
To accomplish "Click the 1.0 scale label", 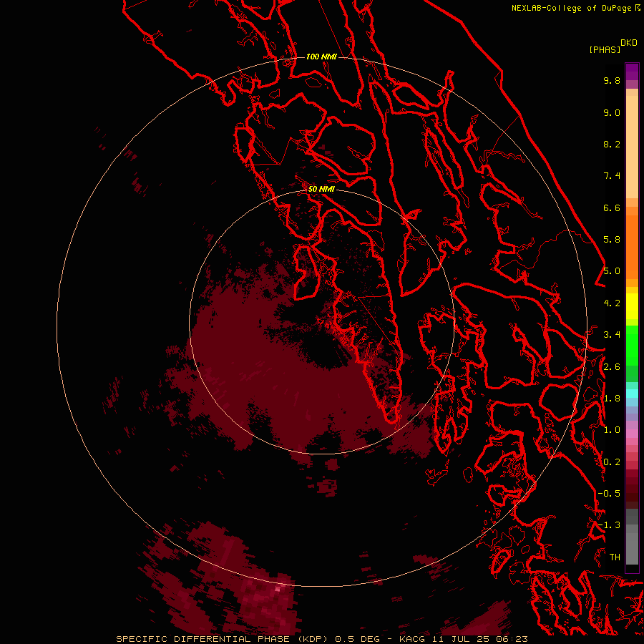I will pyautogui.click(x=612, y=430).
